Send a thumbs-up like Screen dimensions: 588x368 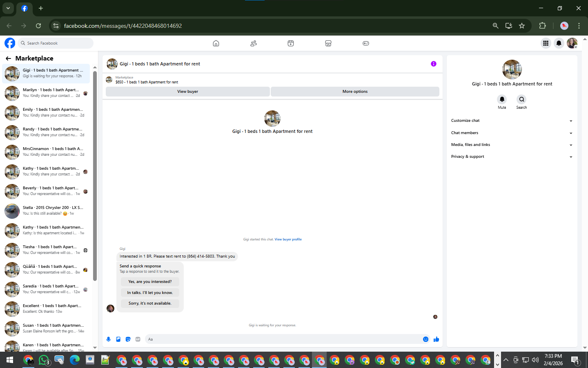pyautogui.click(x=436, y=339)
